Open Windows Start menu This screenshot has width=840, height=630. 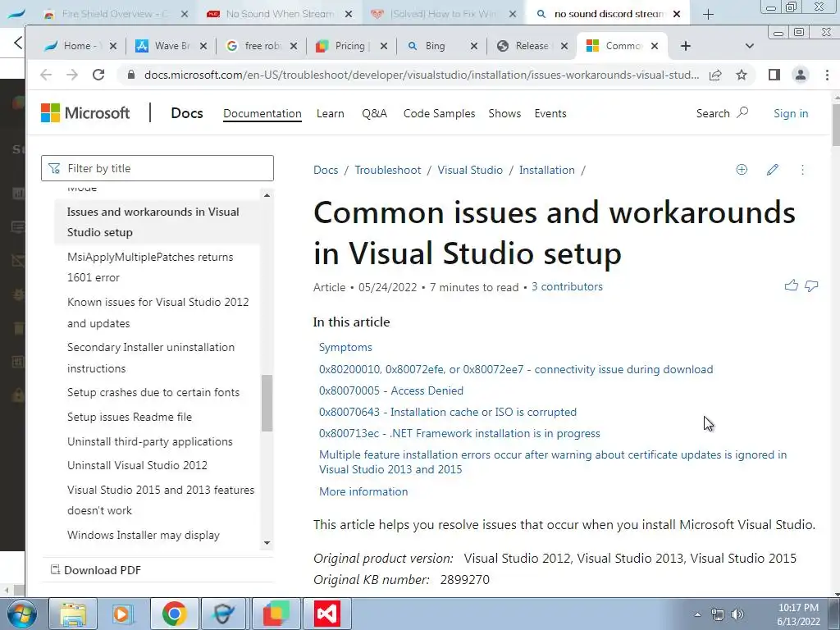pyautogui.click(x=21, y=614)
